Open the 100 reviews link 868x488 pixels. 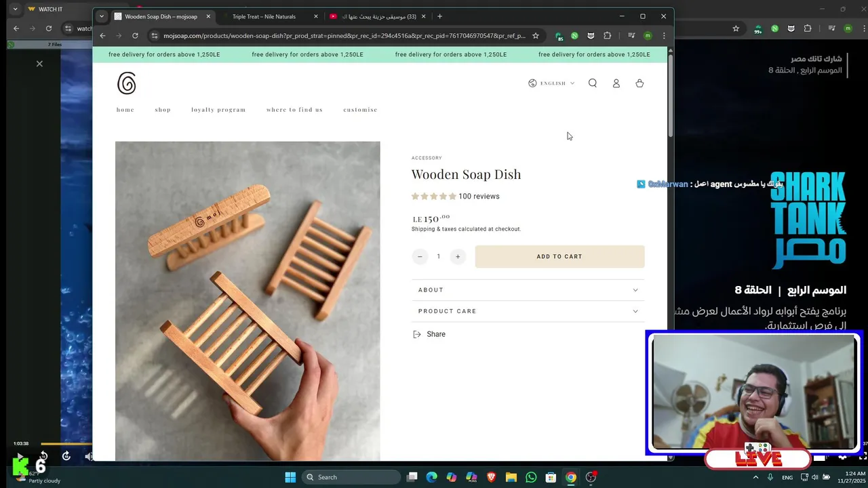coord(479,197)
